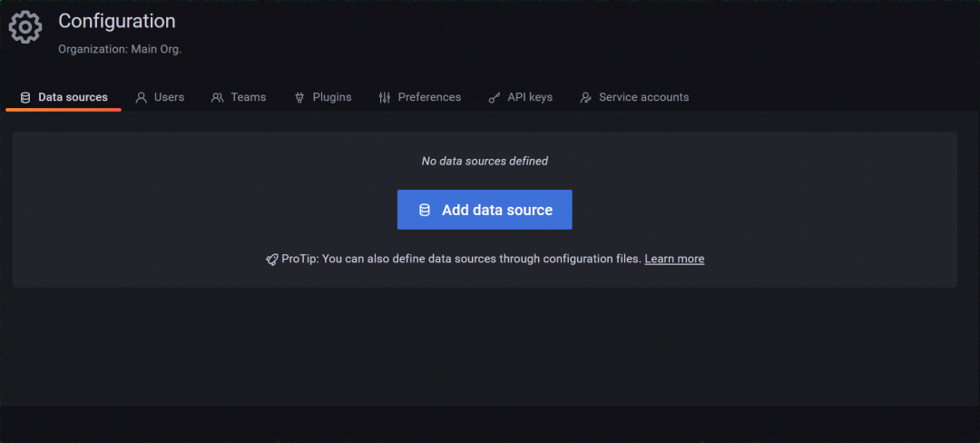Click the Service accounts user-gear icon
Screen dimensions: 980x443
(x=585, y=97)
